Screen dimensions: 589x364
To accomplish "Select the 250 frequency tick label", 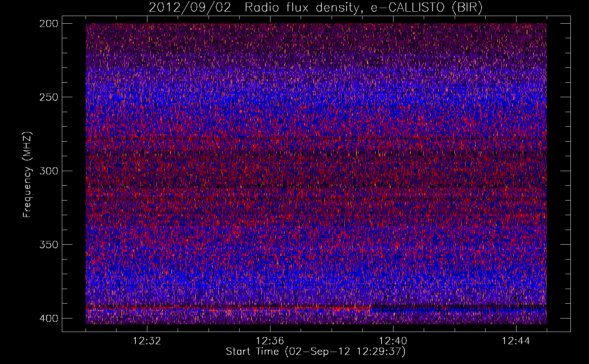I will pos(48,97).
